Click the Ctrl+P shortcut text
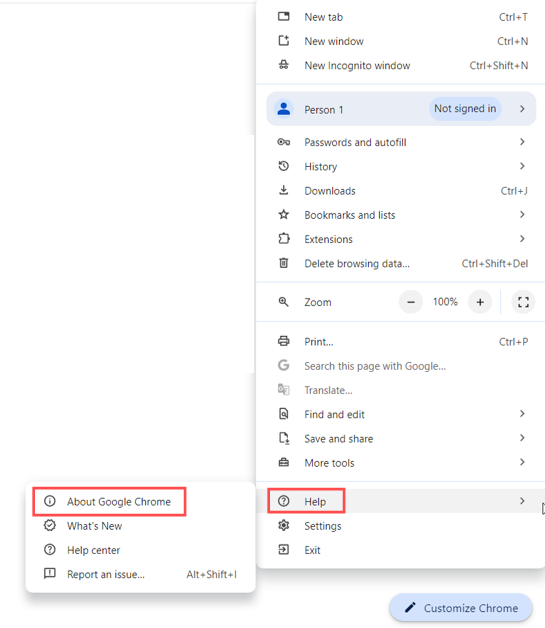 (513, 342)
